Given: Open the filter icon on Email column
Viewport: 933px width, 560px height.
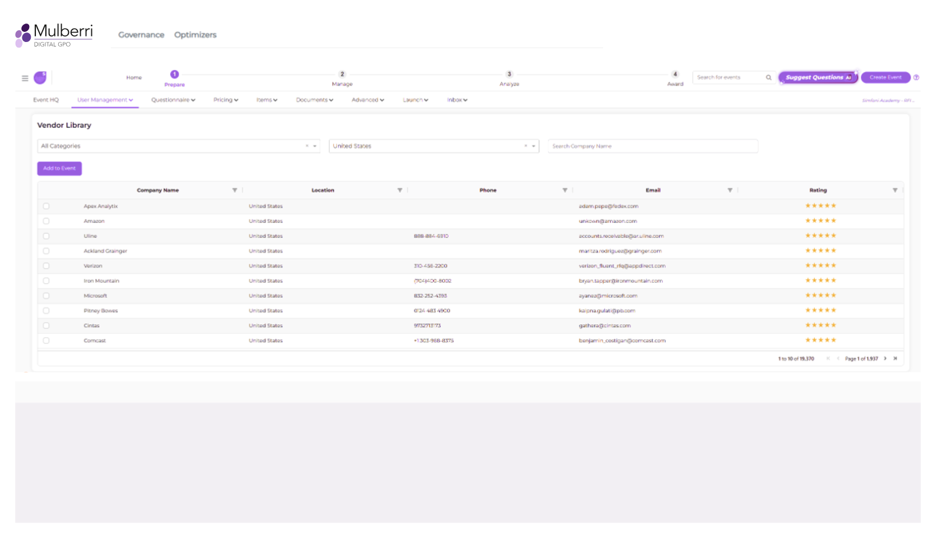Looking at the screenshot, I should click(x=730, y=190).
